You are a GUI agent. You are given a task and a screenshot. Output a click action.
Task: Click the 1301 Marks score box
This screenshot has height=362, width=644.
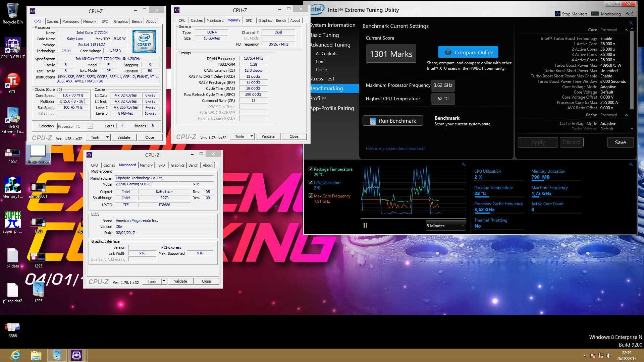pyautogui.click(x=391, y=54)
